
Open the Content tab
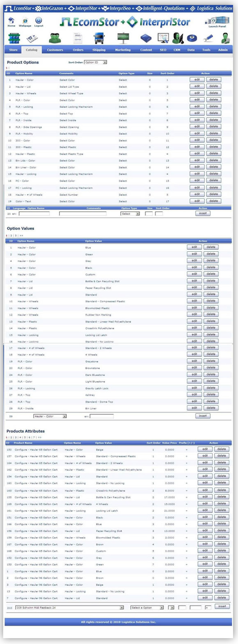tap(146, 50)
